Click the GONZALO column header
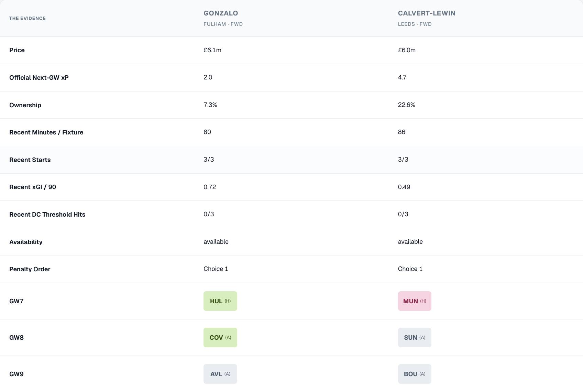The width and height of the screenshot is (583, 392). tap(221, 13)
